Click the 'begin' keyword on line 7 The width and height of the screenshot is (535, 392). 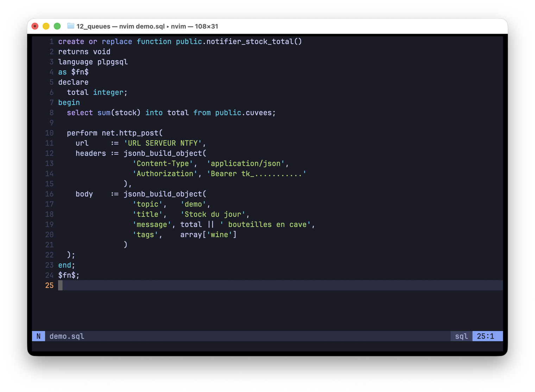coord(69,103)
